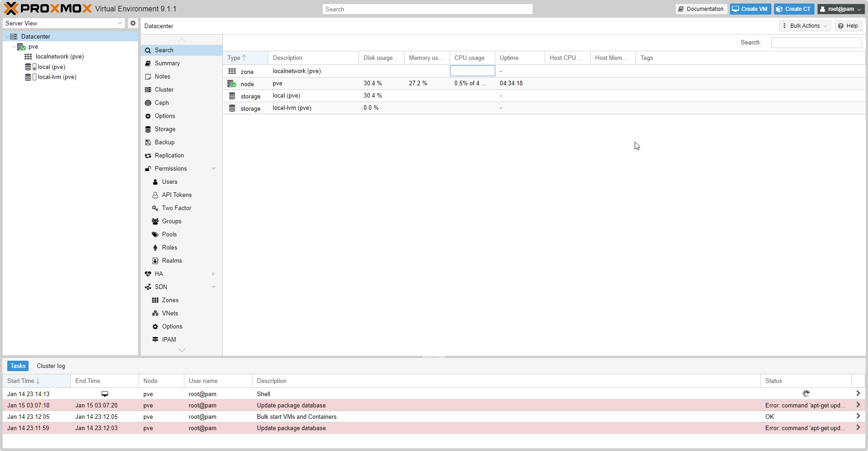
Task: Collapse the Permissions submenu arrow
Action: [x=213, y=169]
